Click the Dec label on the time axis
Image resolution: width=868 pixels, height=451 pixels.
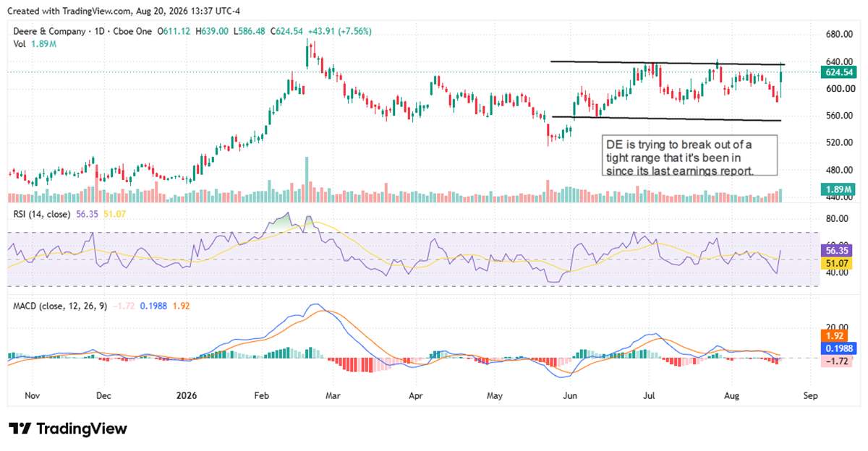[x=104, y=396]
